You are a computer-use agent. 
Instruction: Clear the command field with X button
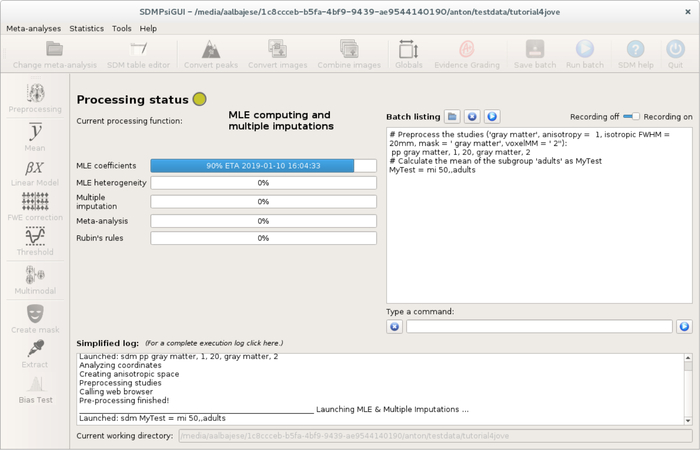coord(394,327)
